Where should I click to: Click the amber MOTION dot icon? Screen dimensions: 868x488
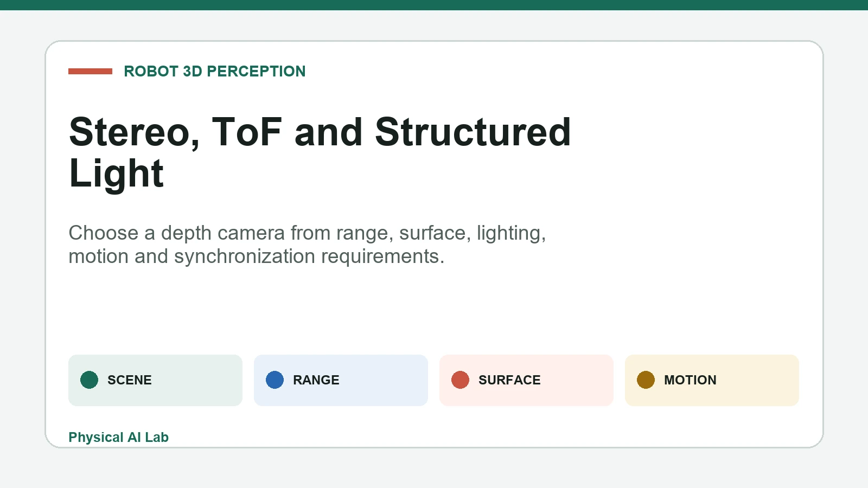[x=646, y=380]
